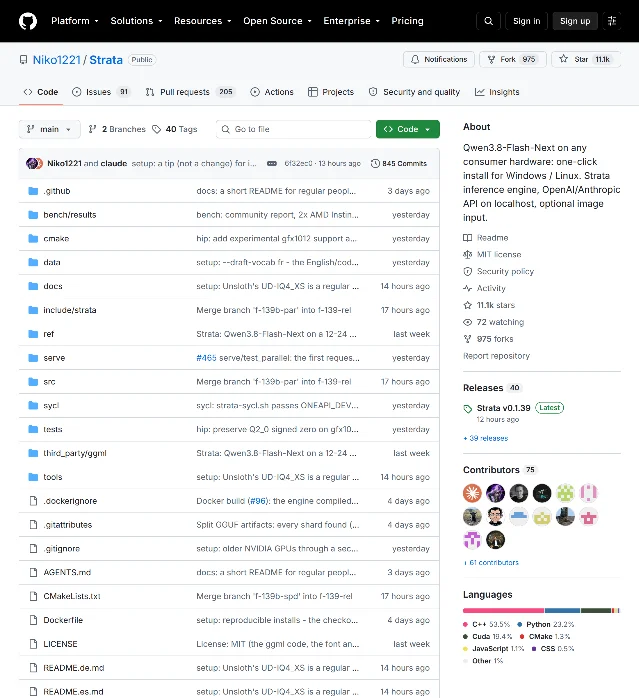Open the Security policy link

click(x=498, y=272)
